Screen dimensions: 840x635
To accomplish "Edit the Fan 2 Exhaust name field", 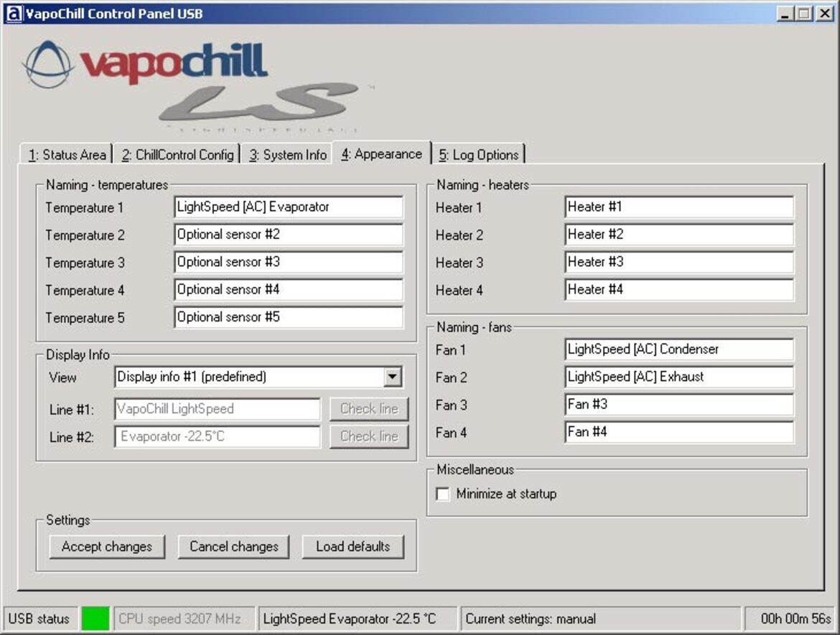I will (x=679, y=377).
